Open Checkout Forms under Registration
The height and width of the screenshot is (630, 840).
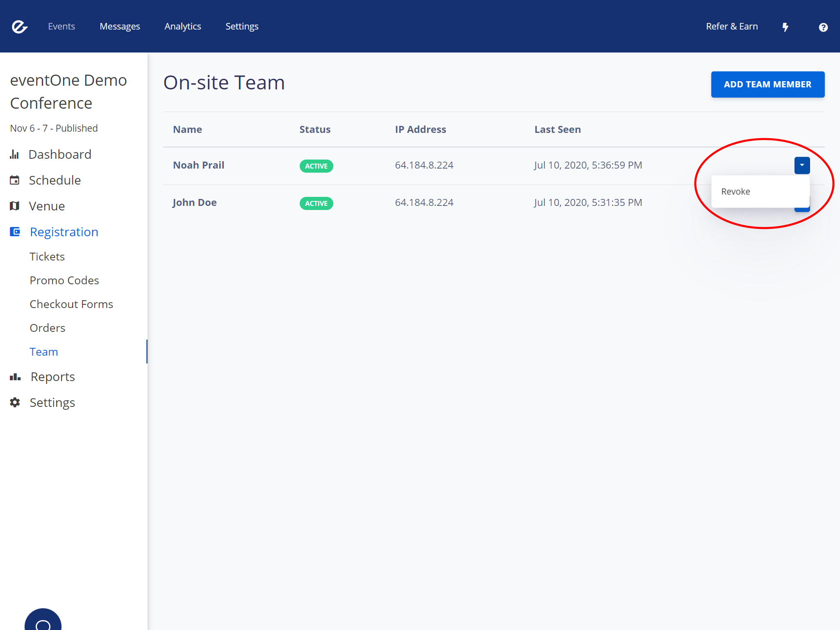coord(71,304)
